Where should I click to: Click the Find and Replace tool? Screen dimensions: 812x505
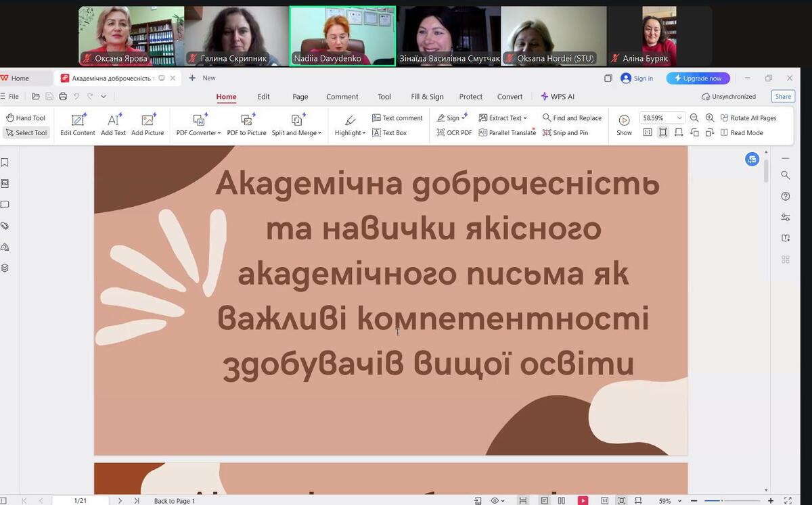(572, 118)
